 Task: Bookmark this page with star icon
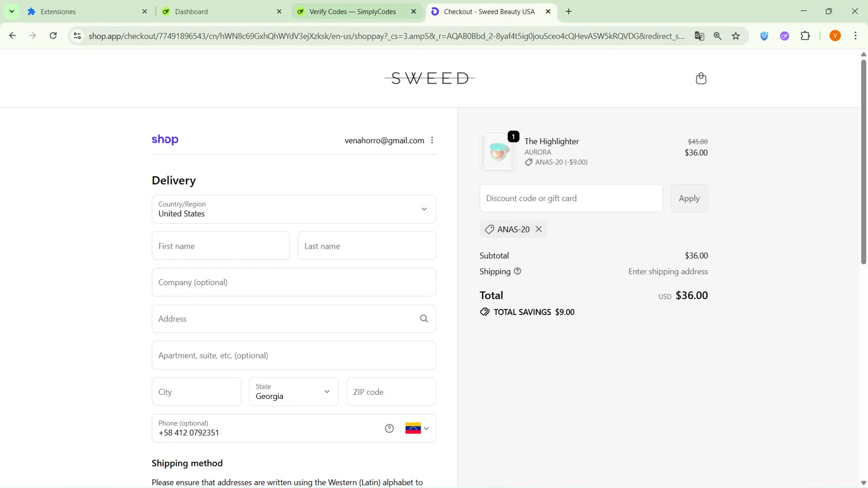pyautogui.click(x=736, y=36)
